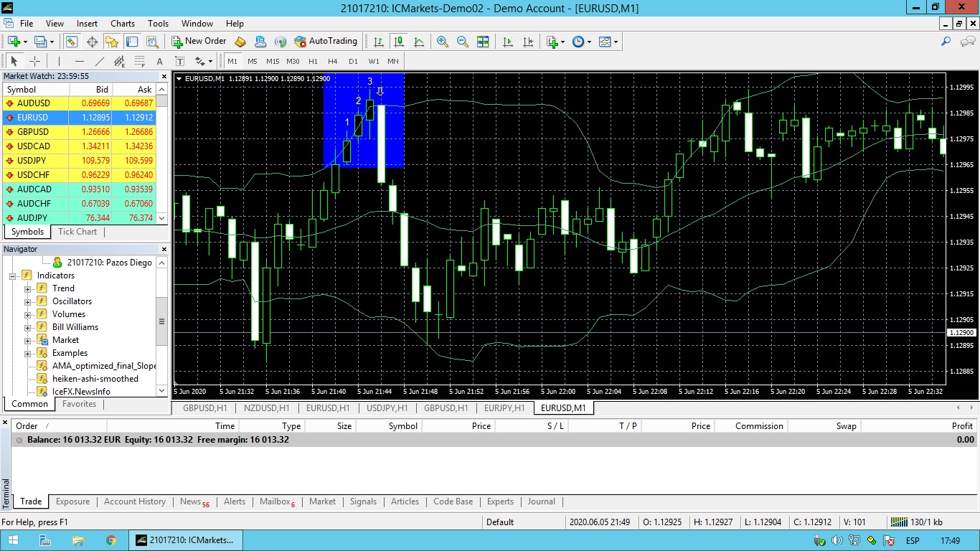Switch chart to candlesticks icon
This screenshot has height=551, width=980.
399,42
